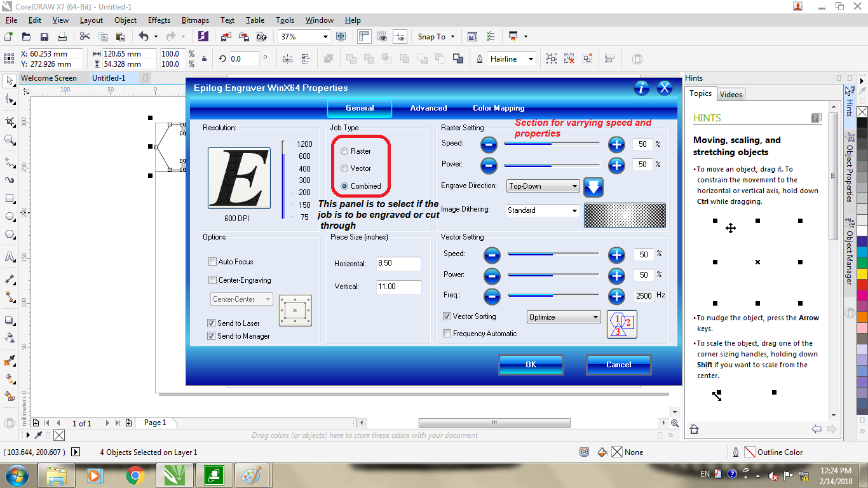Select the Shape edit tool
The image size is (868, 488).
pos(10,100)
